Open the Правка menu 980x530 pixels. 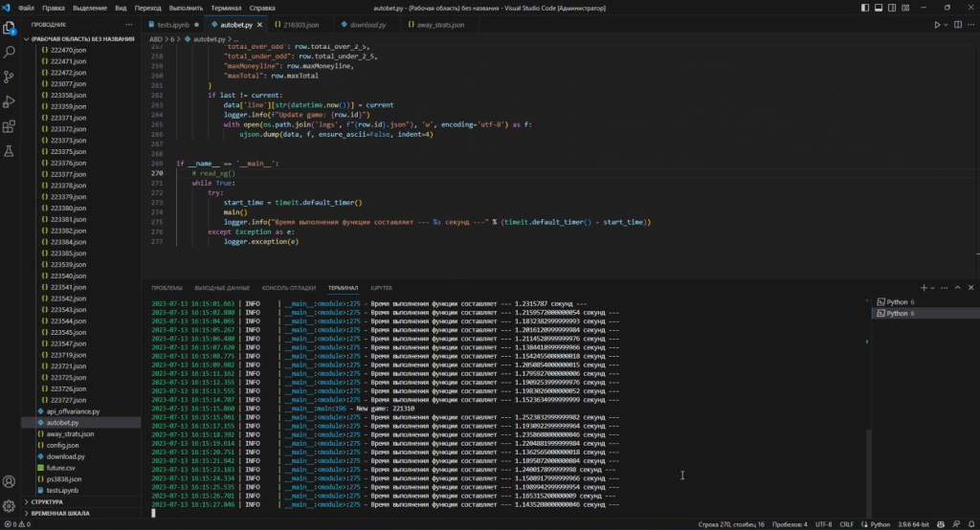tap(54, 8)
